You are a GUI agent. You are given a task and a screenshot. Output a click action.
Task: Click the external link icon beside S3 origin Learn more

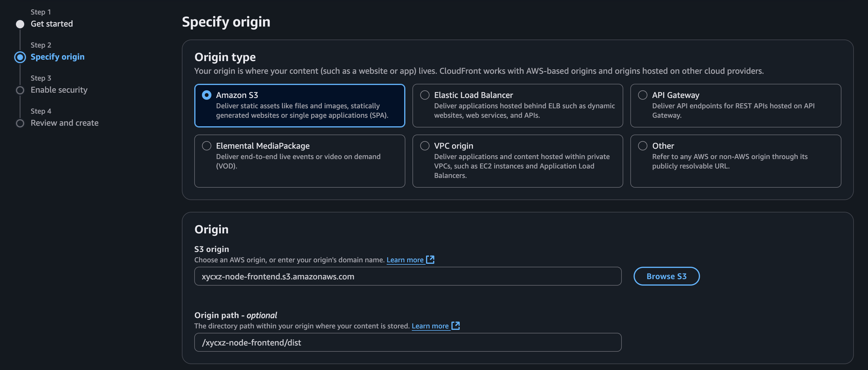tap(430, 260)
